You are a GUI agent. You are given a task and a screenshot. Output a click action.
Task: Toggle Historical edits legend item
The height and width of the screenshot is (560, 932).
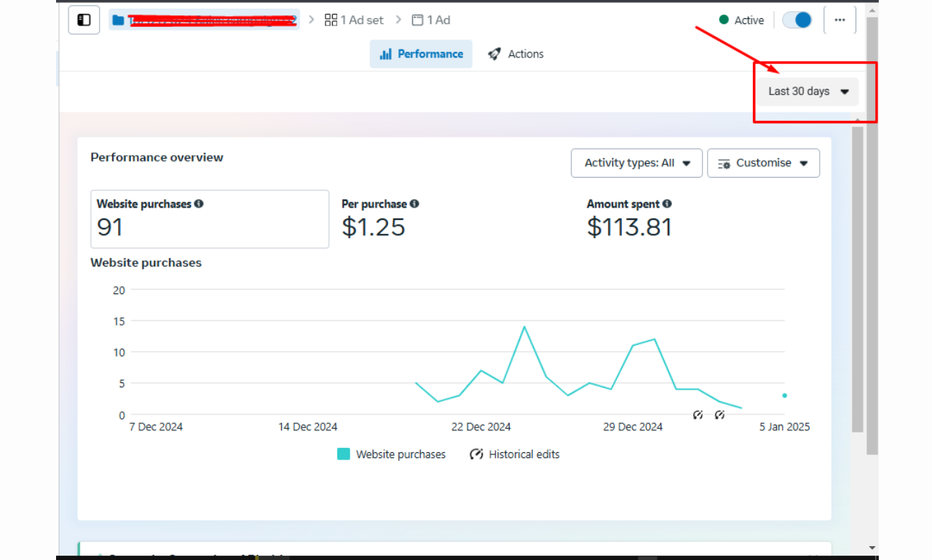pyautogui.click(x=515, y=454)
